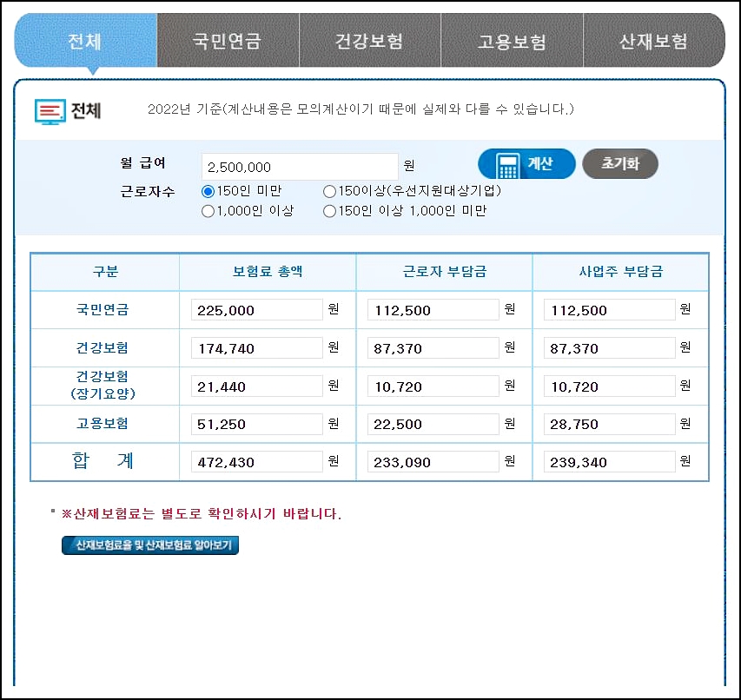
Task: Click 고용보험 총액 field 51,250
Action: coord(256,424)
